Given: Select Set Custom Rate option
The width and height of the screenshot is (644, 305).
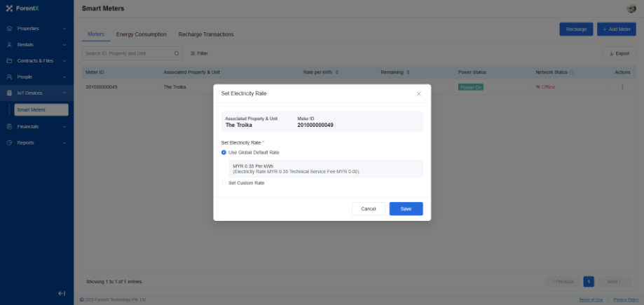Looking at the screenshot, I should (224, 183).
